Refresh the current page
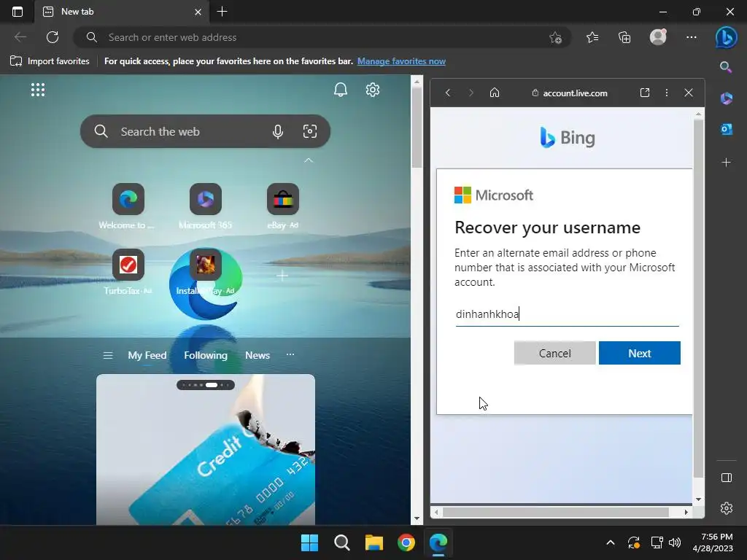Viewport: 747px width, 560px height. pos(53,37)
